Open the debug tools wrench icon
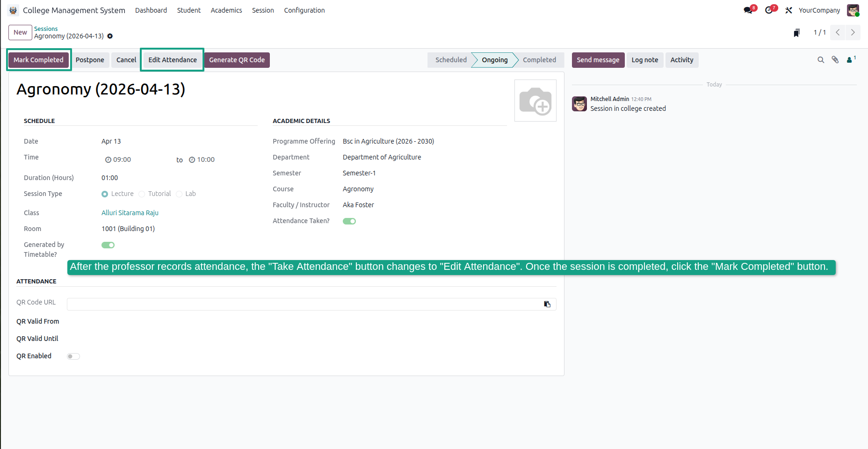The height and width of the screenshot is (449, 868). [788, 10]
